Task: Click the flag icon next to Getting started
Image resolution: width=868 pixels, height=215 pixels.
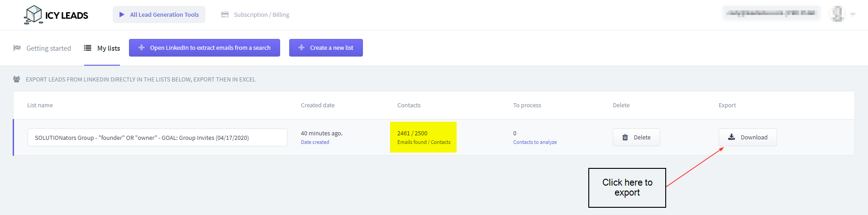Action: pyautogui.click(x=17, y=48)
